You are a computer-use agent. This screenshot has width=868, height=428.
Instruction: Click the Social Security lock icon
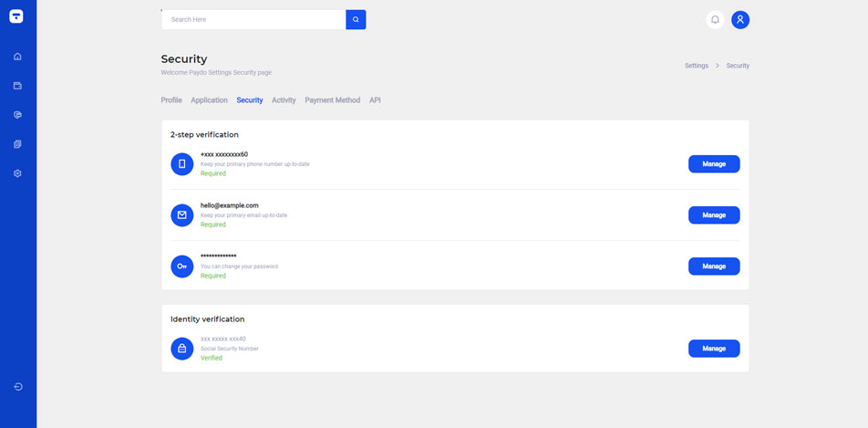point(181,349)
